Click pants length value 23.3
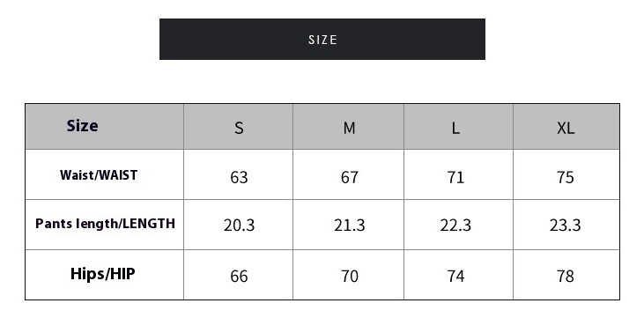 click(x=565, y=226)
